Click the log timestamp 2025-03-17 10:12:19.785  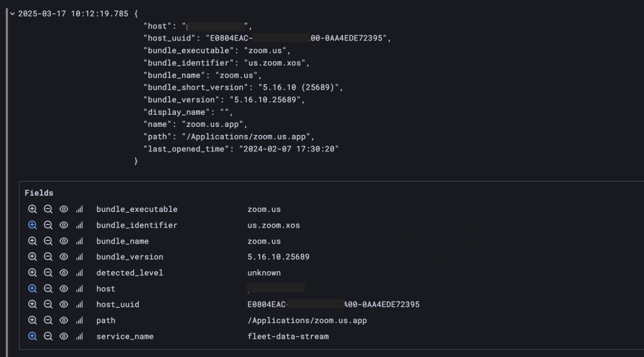coord(73,14)
